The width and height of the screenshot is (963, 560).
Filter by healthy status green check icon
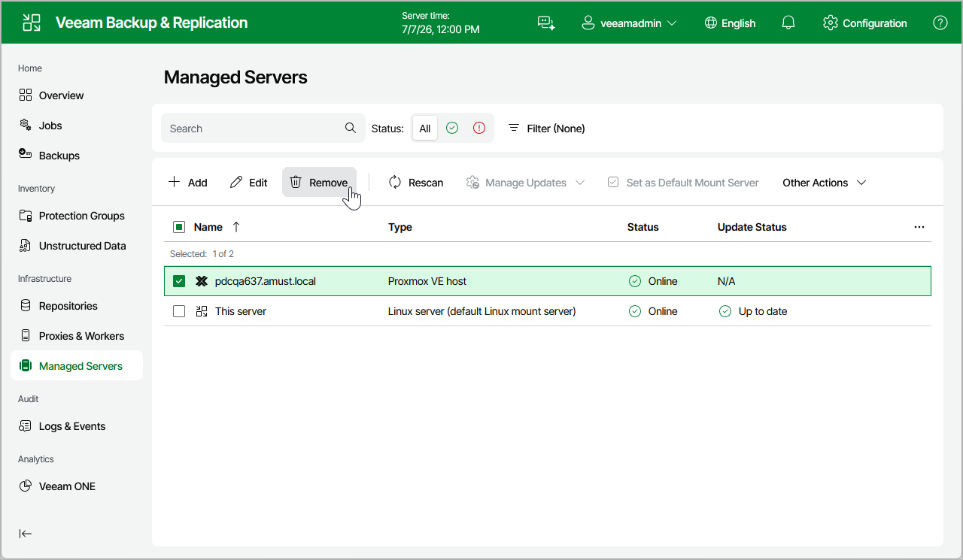pyautogui.click(x=452, y=128)
